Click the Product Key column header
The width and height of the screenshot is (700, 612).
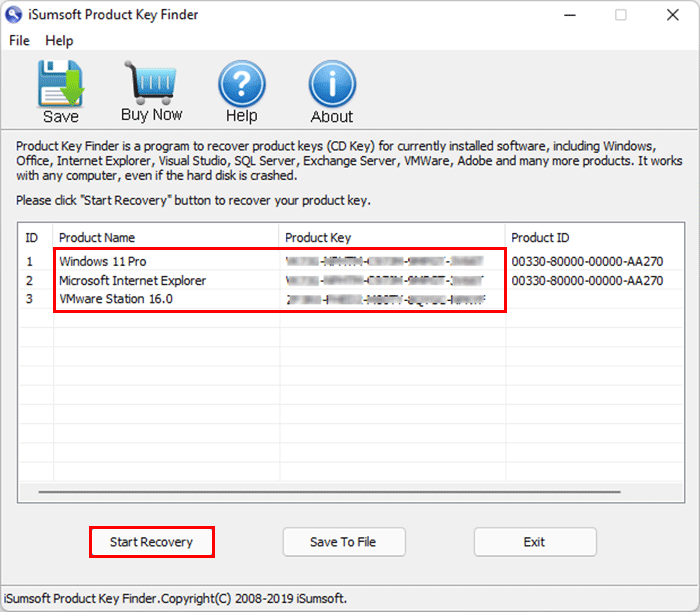click(392, 237)
